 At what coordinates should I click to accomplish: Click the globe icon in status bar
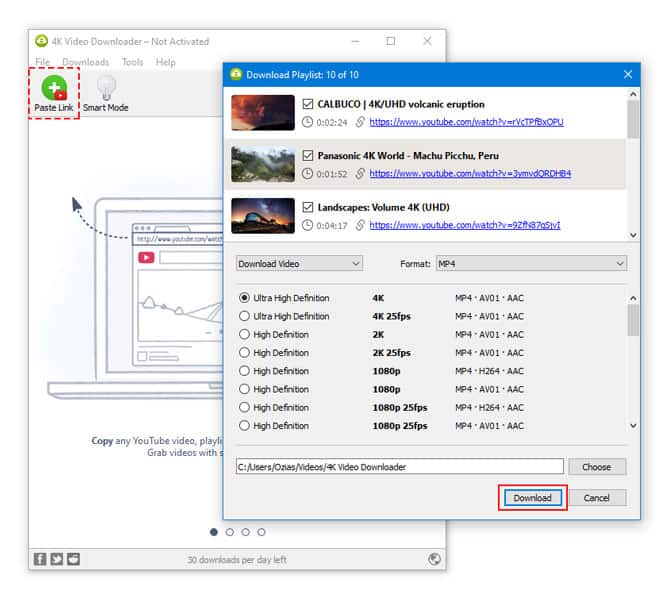coord(434,559)
